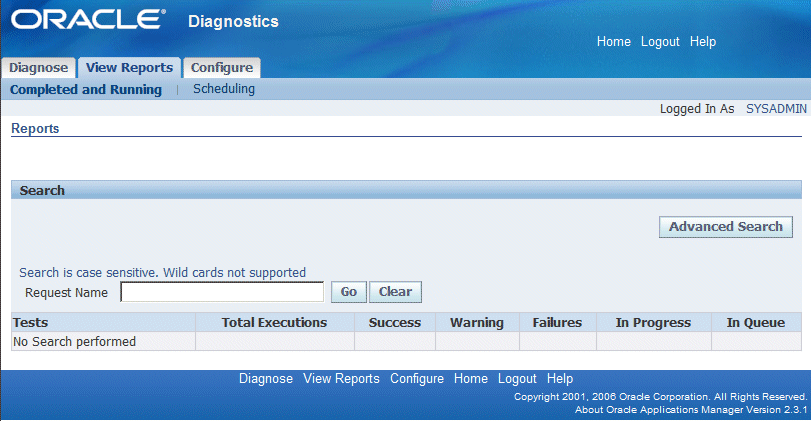Screen dimensions: 811x421
Task: Click the Clear button
Action: click(396, 292)
